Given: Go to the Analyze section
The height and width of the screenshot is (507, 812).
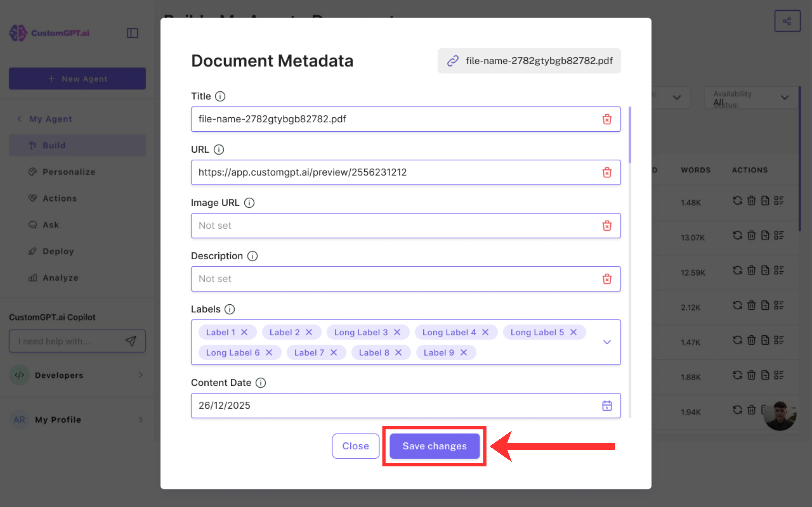Looking at the screenshot, I should 60,278.
